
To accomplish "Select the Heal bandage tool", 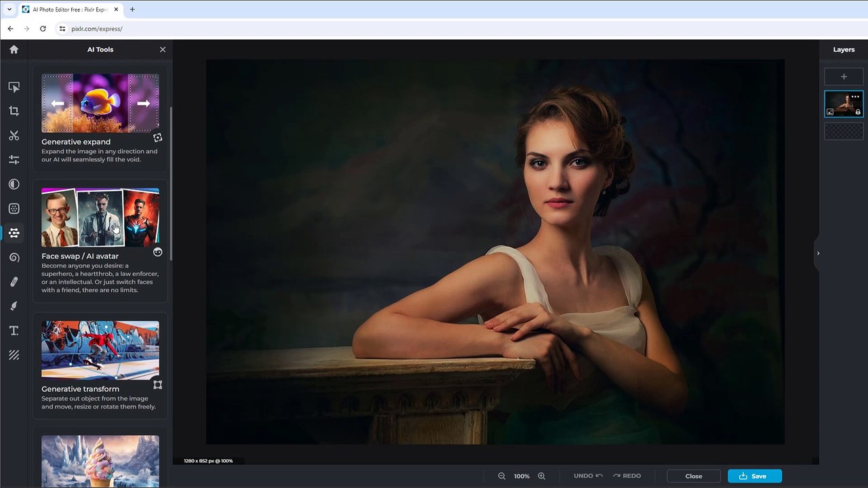I will [14, 282].
